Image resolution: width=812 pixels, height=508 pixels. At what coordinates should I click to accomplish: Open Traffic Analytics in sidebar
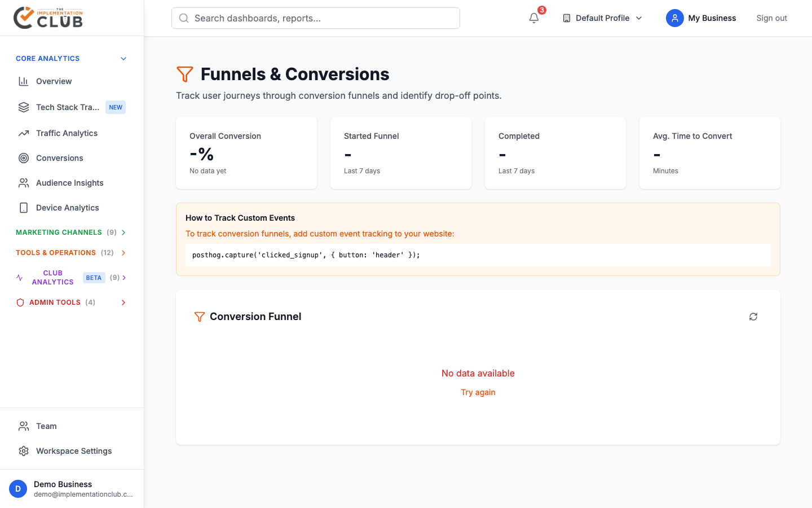tap(67, 133)
